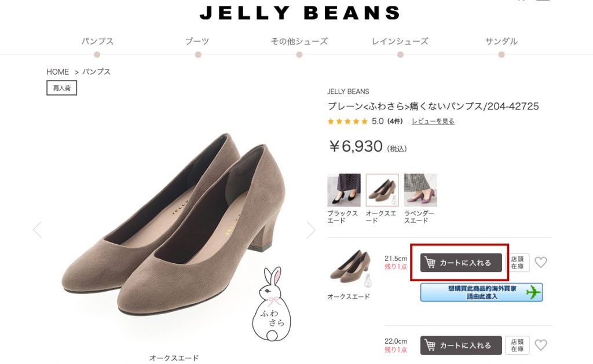Check store stock for 22.0cm size
This screenshot has height=364, width=593.
tap(517, 345)
